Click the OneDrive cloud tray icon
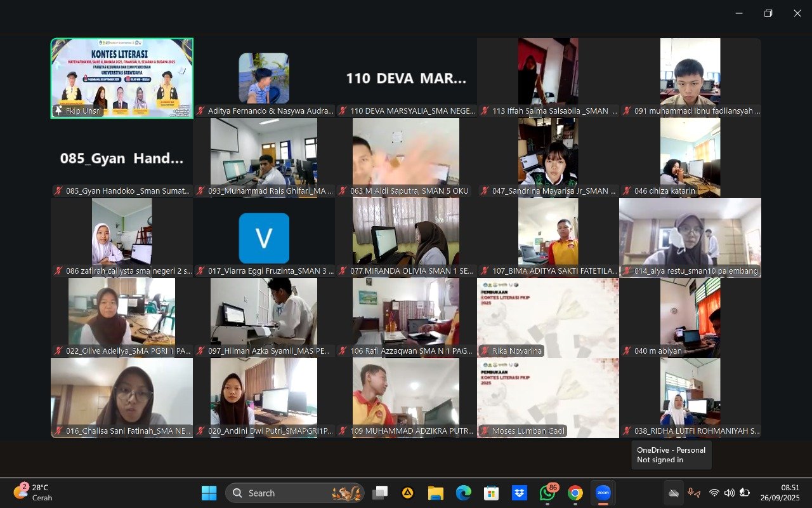Image resolution: width=812 pixels, height=508 pixels. (674, 493)
